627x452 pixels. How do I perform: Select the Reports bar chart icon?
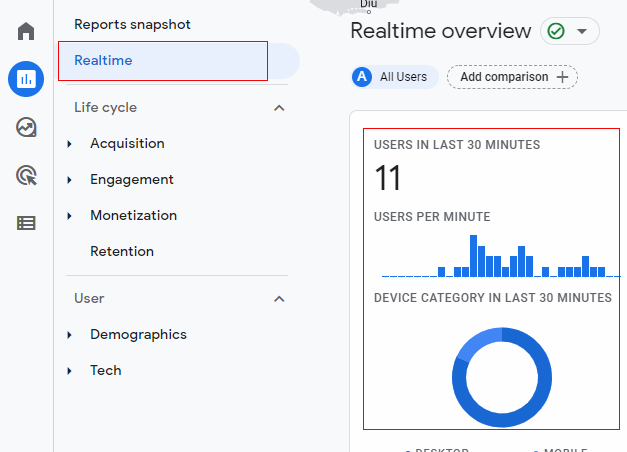tap(26, 79)
